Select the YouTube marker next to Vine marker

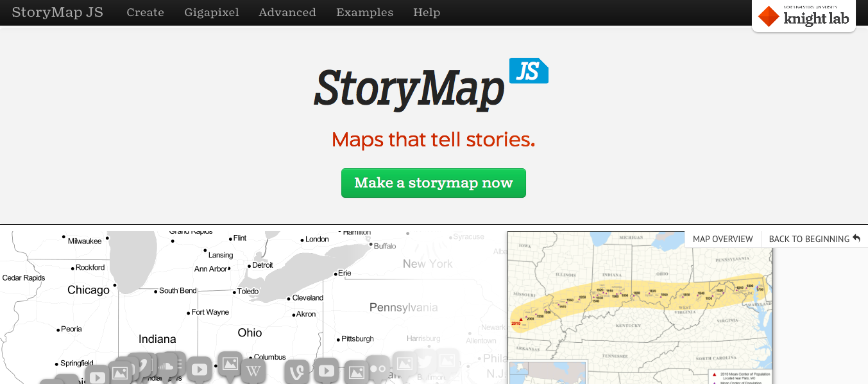pos(326,370)
